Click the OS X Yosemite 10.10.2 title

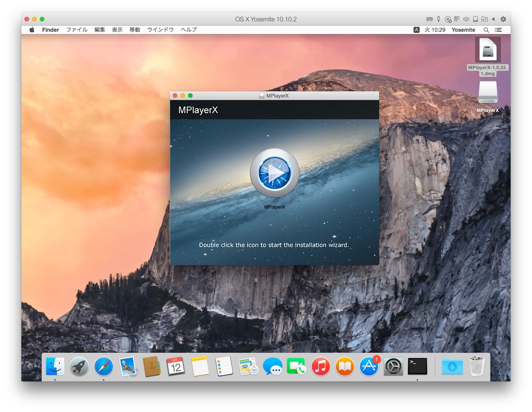coord(266,19)
